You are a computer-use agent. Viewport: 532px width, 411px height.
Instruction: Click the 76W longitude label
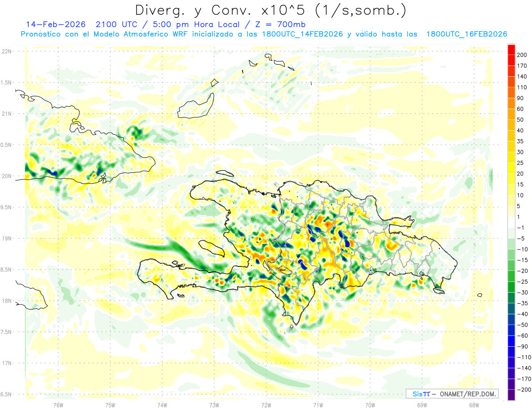click(58, 405)
